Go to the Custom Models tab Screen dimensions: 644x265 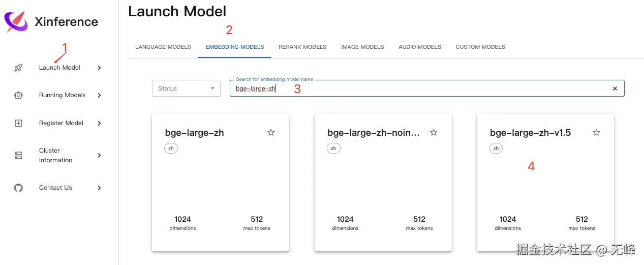pos(480,47)
